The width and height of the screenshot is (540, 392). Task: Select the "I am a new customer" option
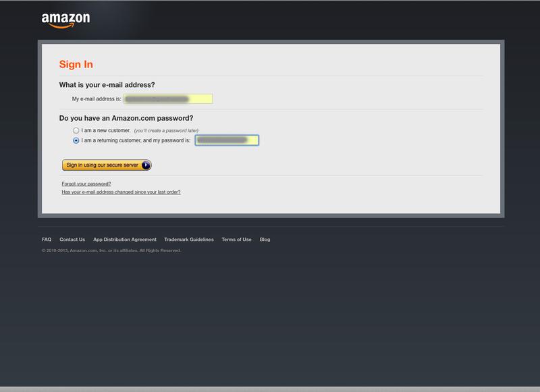click(x=76, y=130)
